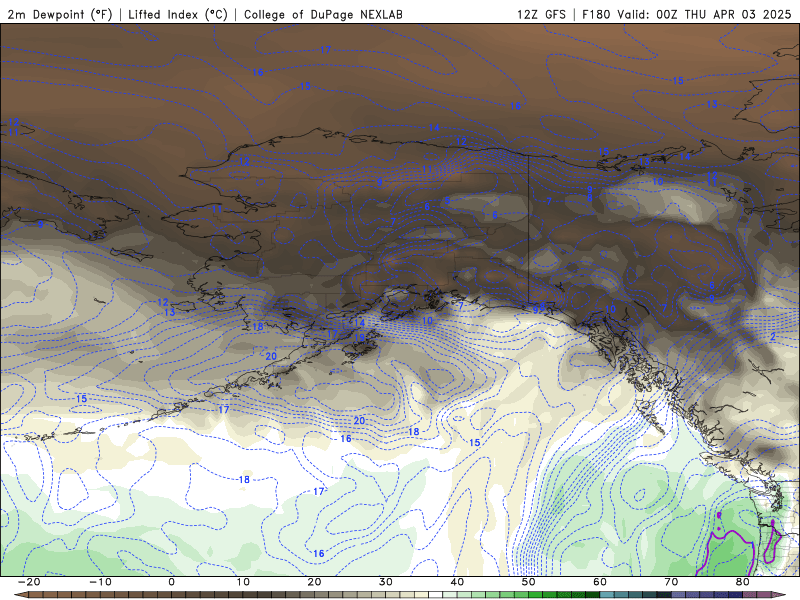Click the "2m Dewpoint (°F)" title text

point(60,14)
